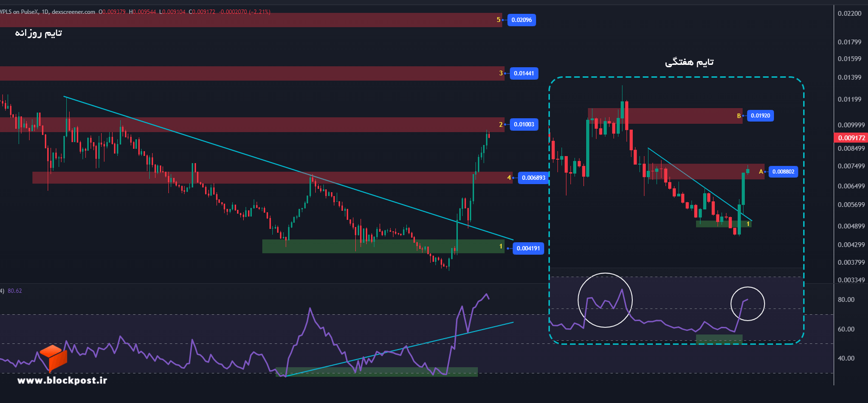Click the RSI value 80.62 label
The height and width of the screenshot is (403, 868).
(15, 291)
